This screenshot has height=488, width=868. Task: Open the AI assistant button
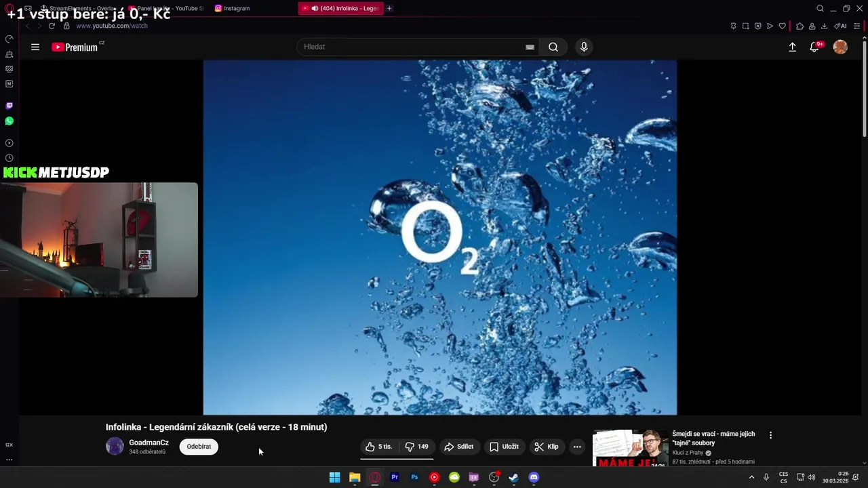(840, 26)
